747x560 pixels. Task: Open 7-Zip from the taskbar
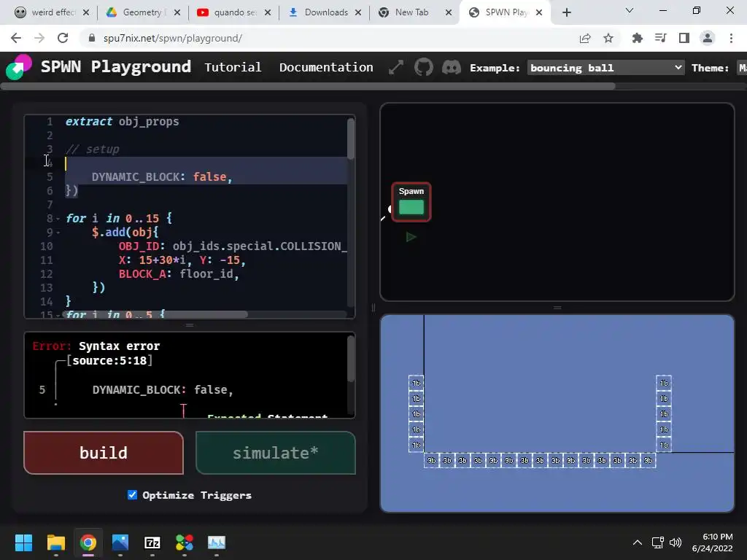pos(152,542)
